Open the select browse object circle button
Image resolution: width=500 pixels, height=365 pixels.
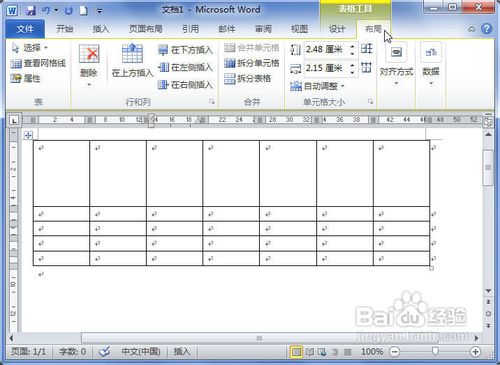pos(488,314)
